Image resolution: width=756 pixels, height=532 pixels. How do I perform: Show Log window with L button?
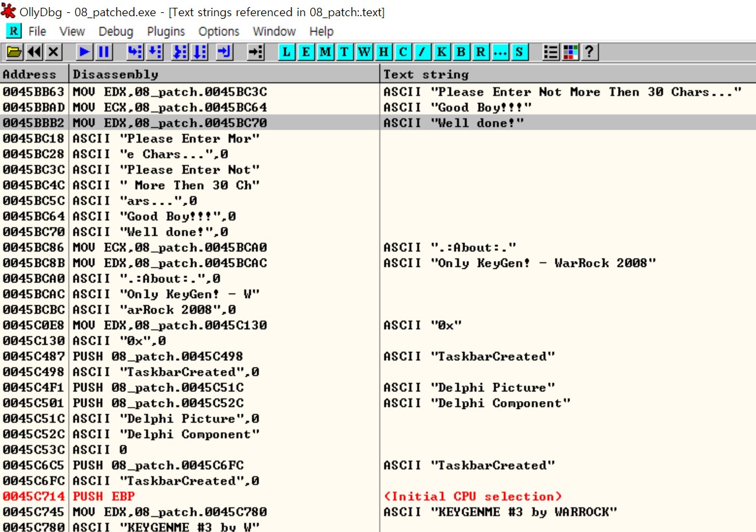tap(286, 52)
